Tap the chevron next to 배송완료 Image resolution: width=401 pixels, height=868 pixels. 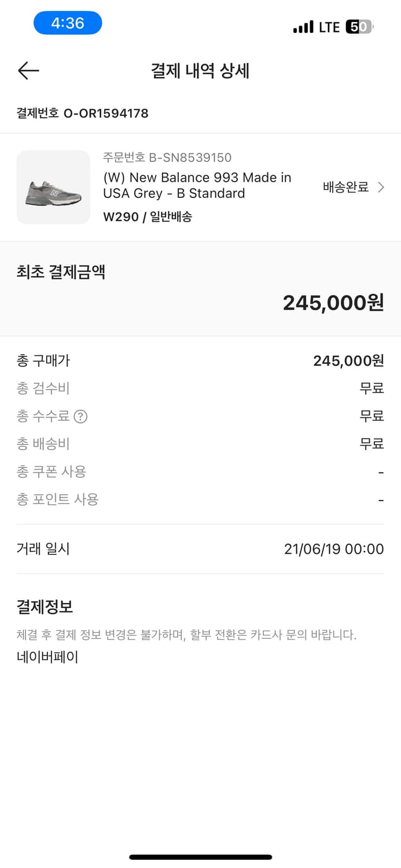tap(381, 187)
